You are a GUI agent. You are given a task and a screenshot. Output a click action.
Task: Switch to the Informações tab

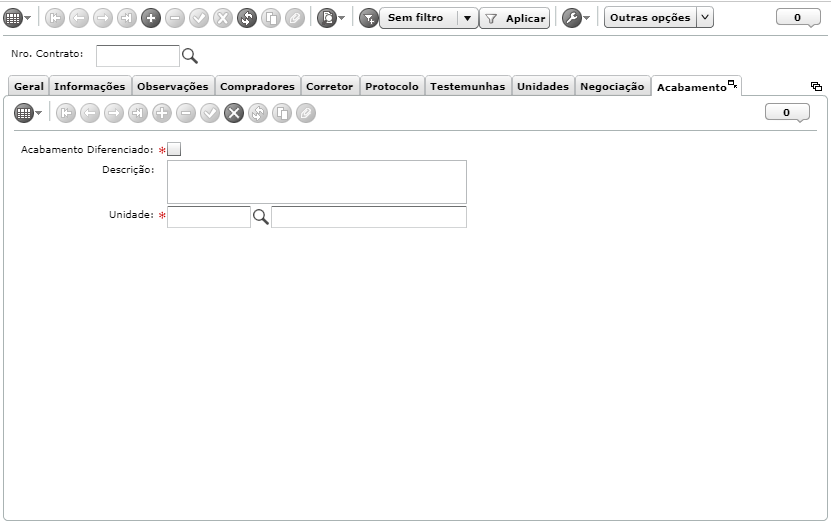pyautogui.click(x=90, y=86)
